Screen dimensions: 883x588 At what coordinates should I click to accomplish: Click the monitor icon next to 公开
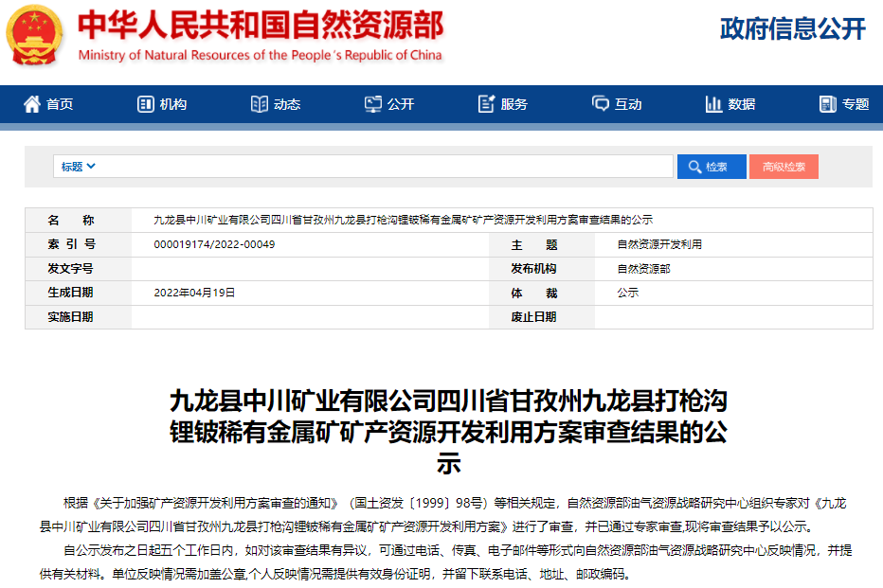pyautogui.click(x=371, y=105)
